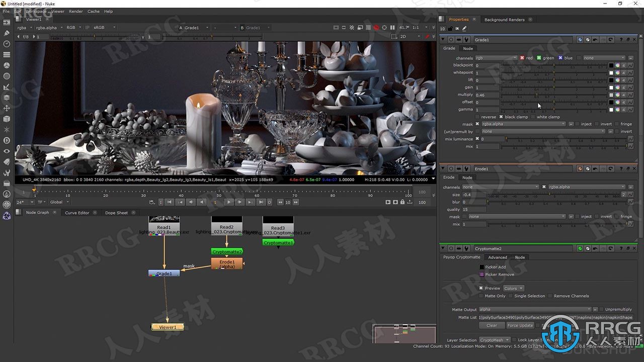Open the viewer 2D mode dropdown

point(410,36)
